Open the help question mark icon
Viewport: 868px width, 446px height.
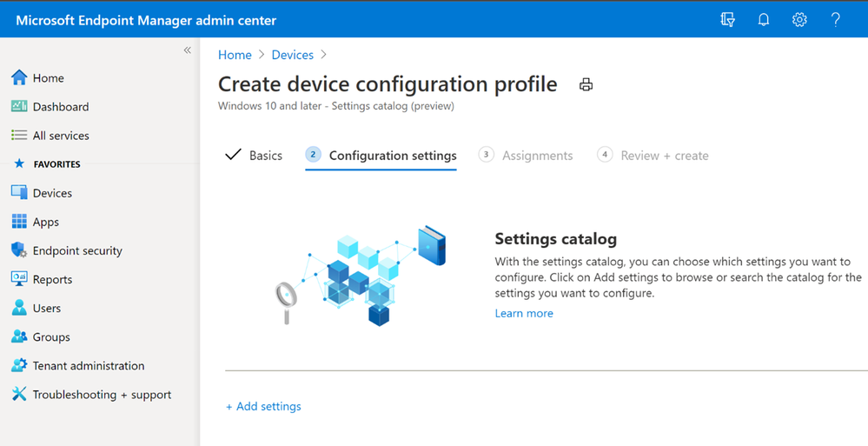coord(836,20)
